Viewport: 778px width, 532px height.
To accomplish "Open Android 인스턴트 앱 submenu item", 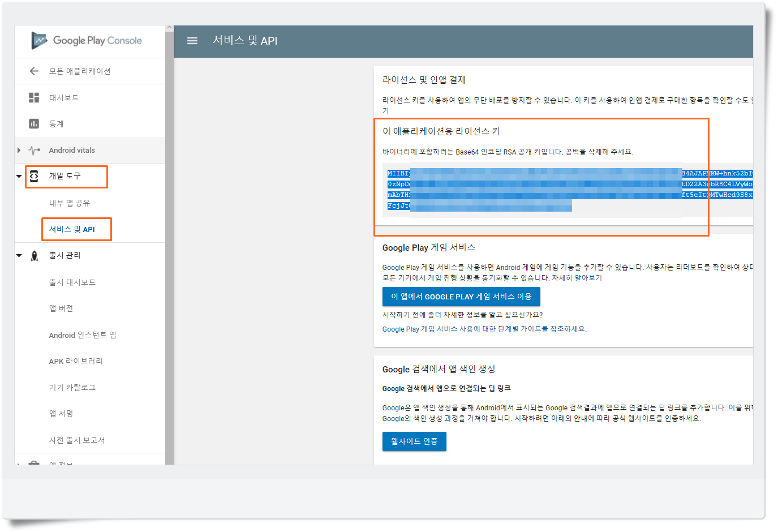I will coord(83,335).
